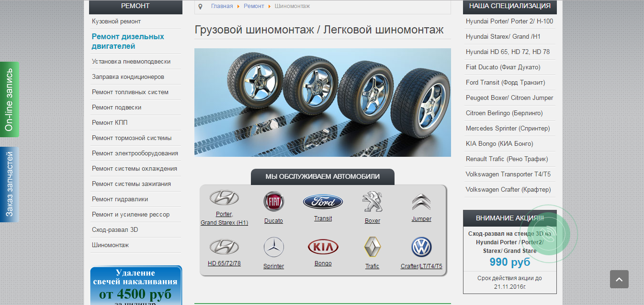Click the Срок действия акции до 21.11.2016г. text

(x=509, y=282)
